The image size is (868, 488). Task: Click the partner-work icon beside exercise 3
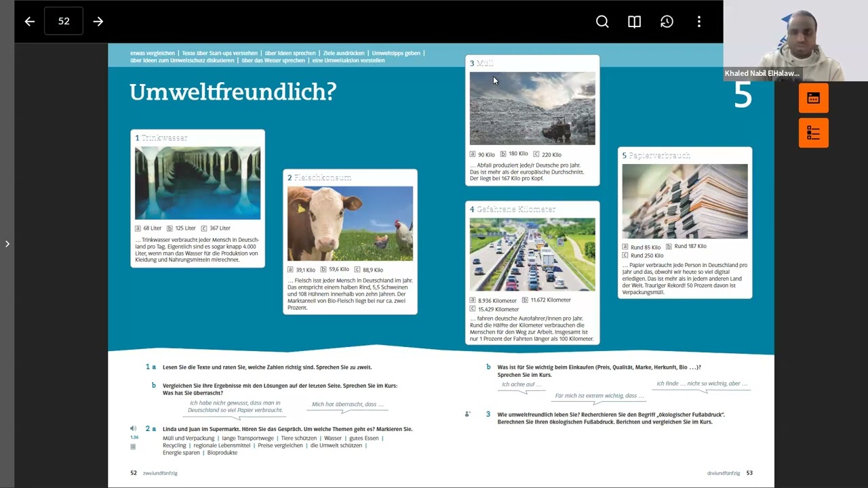click(x=467, y=413)
